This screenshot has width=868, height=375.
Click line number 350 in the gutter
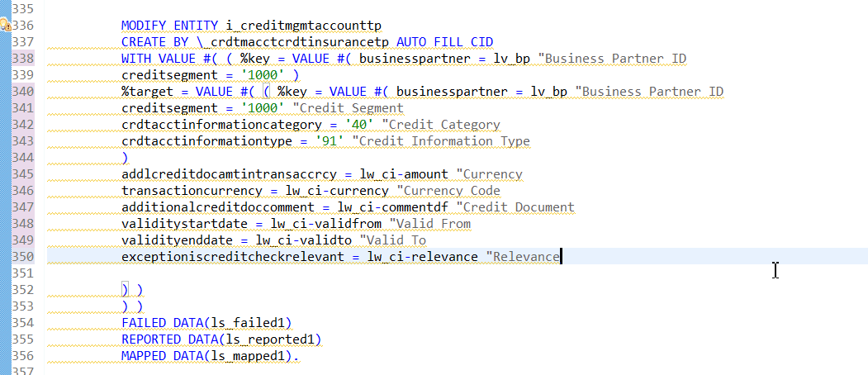coord(22,257)
